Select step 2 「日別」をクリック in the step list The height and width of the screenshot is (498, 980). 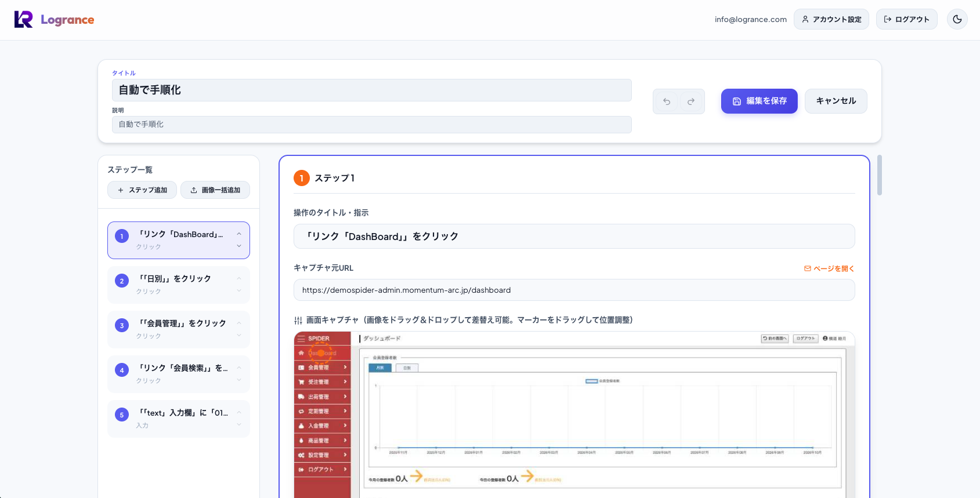(179, 285)
